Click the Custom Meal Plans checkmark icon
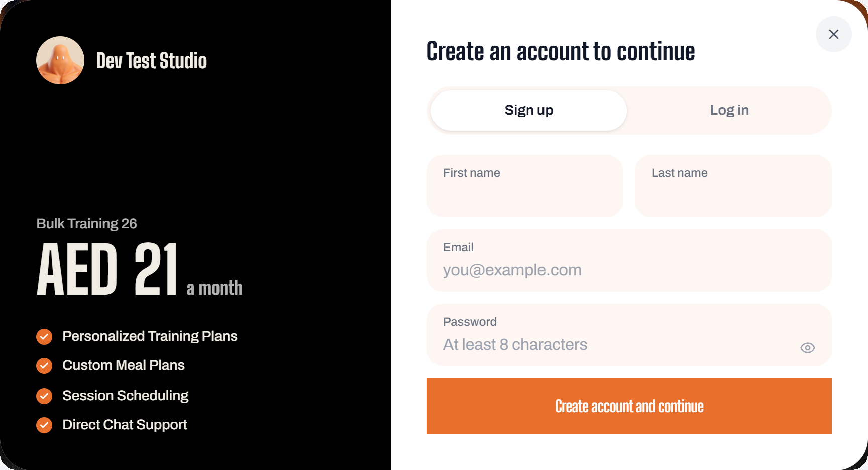Screen dimensions: 868x470 coord(44,366)
